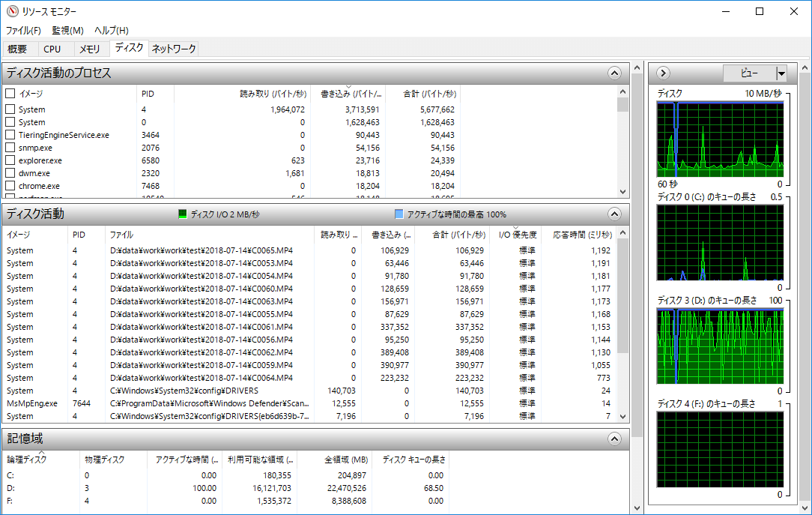Image resolution: width=812 pixels, height=515 pixels.
Task: Select the C0065.MP4 file row
Action: coord(201,250)
